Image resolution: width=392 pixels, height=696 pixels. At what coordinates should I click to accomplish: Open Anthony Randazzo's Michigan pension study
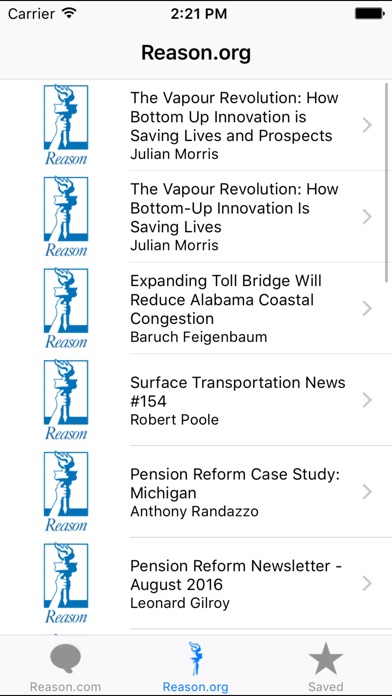(x=196, y=492)
